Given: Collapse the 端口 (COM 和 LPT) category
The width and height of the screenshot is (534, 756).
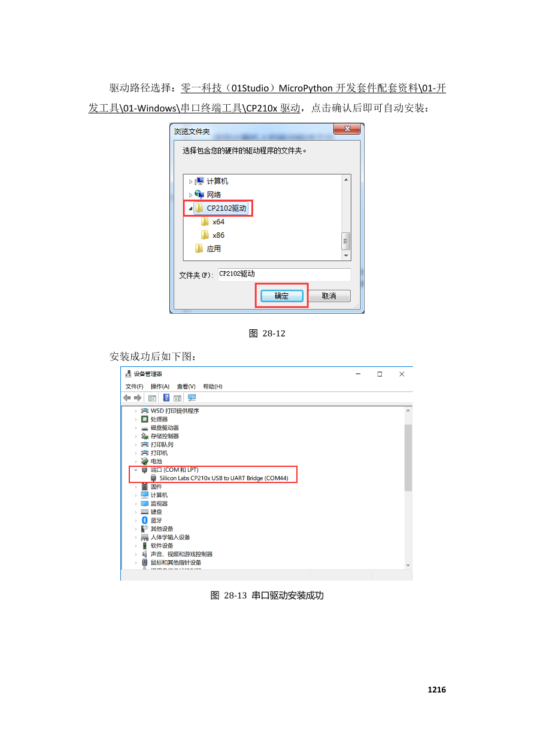Looking at the screenshot, I should point(136,470).
